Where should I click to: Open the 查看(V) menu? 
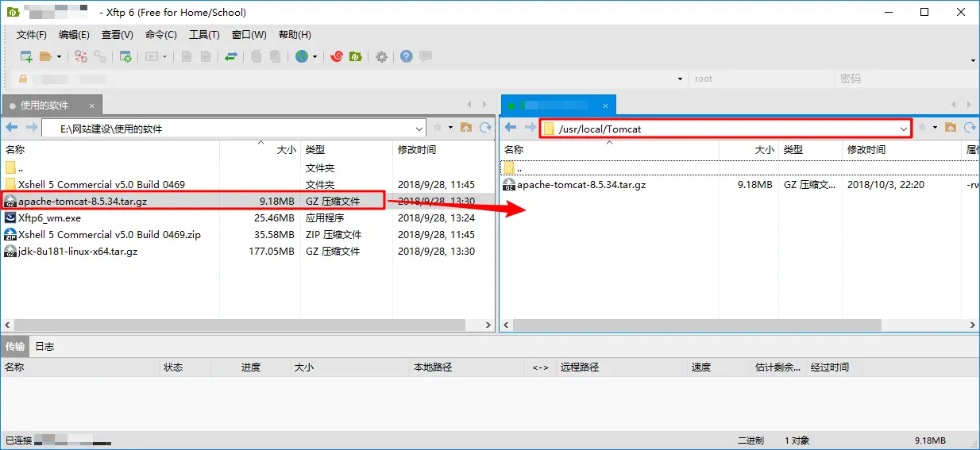[117, 35]
